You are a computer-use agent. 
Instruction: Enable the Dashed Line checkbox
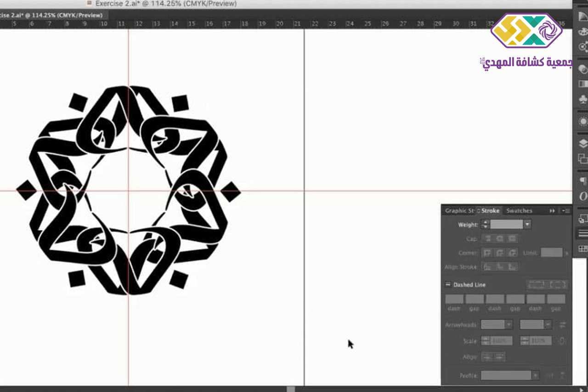click(x=448, y=284)
